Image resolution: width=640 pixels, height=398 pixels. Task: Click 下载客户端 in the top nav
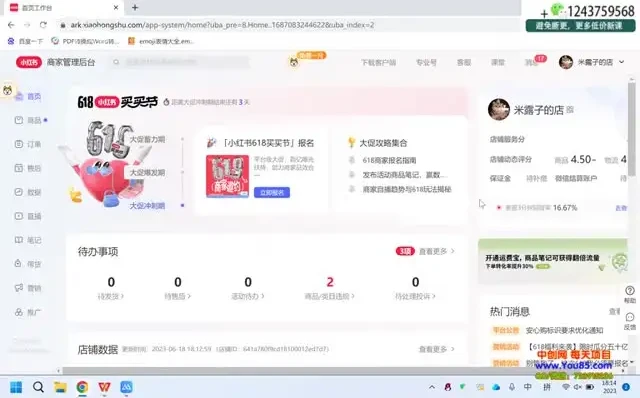[378, 62]
